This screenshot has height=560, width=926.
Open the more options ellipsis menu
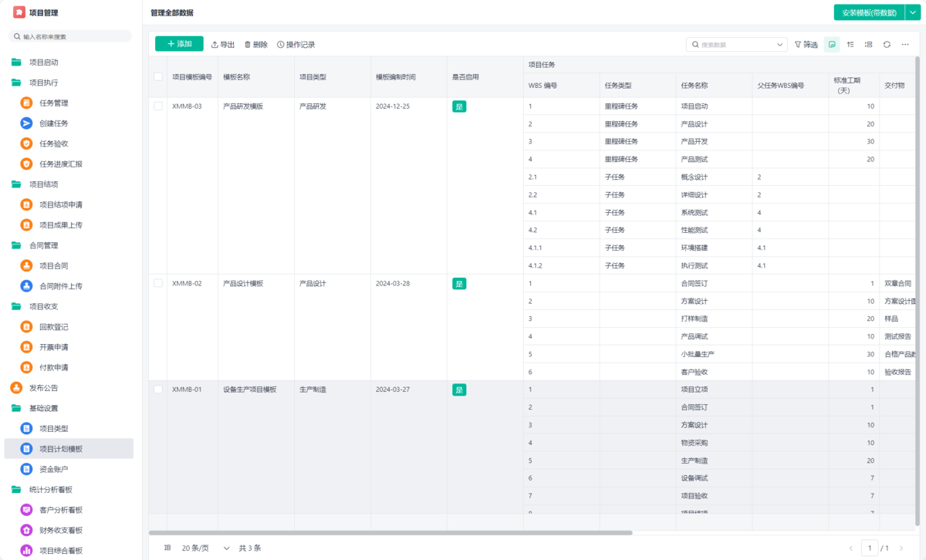coord(905,45)
